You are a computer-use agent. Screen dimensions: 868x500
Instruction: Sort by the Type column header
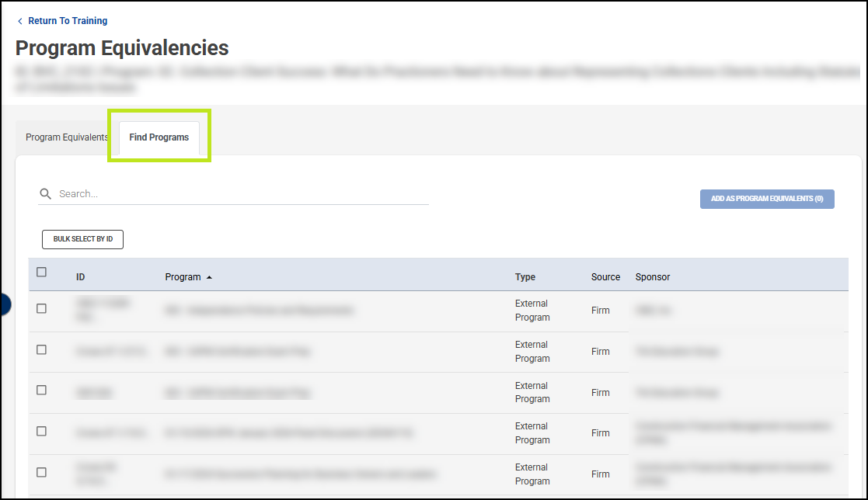pos(525,277)
